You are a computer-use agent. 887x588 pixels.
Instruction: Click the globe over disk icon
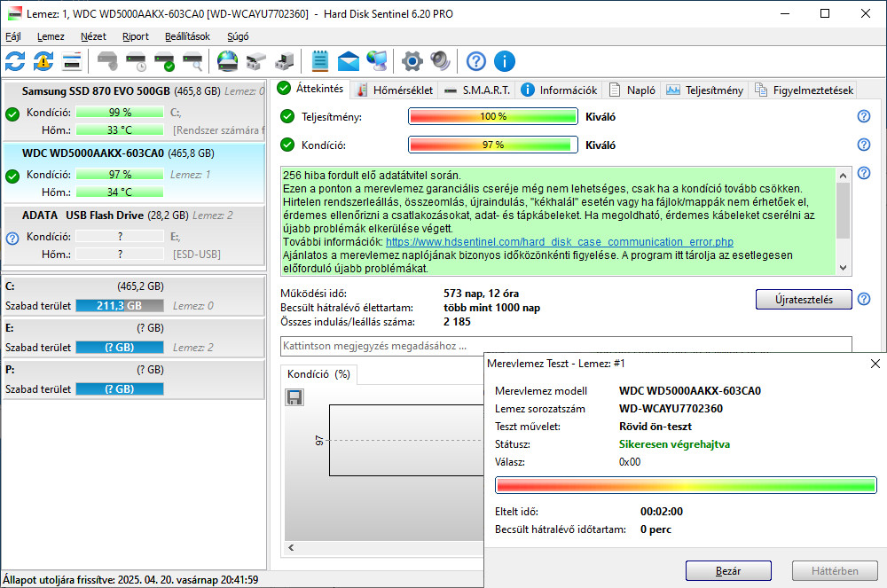click(227, 61)
